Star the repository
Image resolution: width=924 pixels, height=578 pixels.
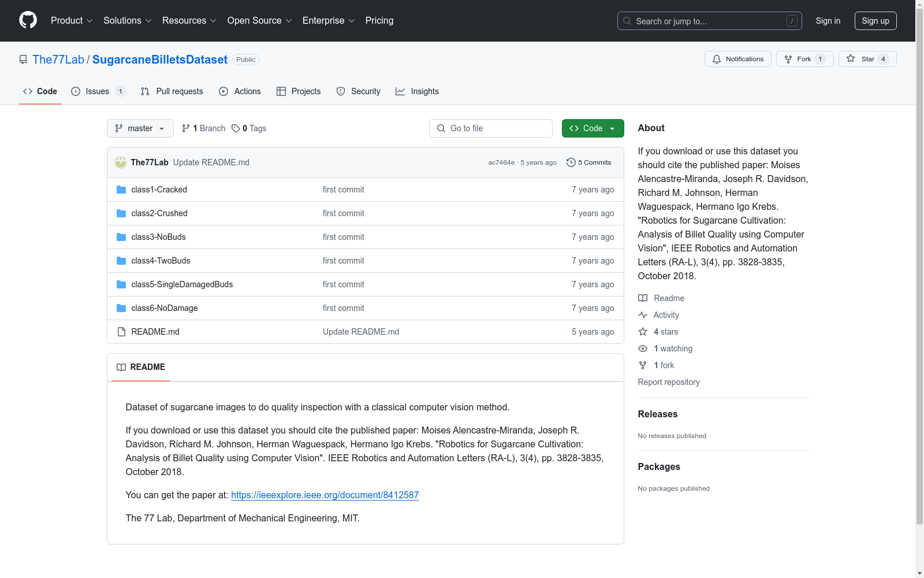[x=867, y=59]
